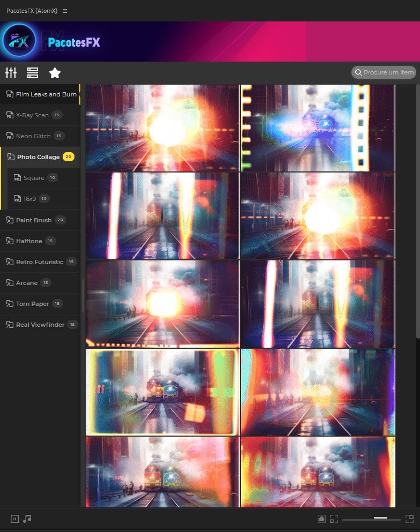This screenshot has height=532, width=420.
Task: Click the 'Procure um item' search field
Action: 388,72
